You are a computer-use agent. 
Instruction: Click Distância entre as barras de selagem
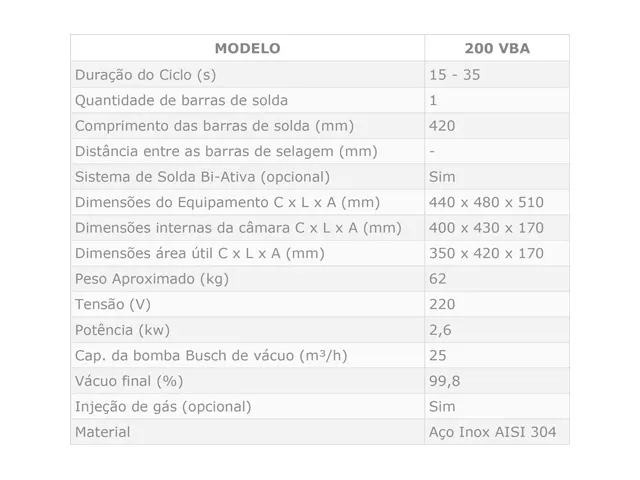[226, 151]
